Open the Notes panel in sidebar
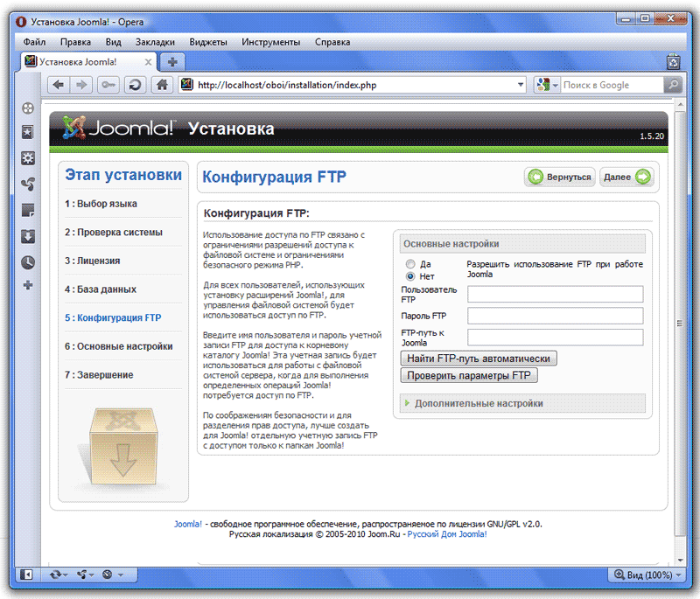This screenshot has width=700, height=599. coord(28,210)
